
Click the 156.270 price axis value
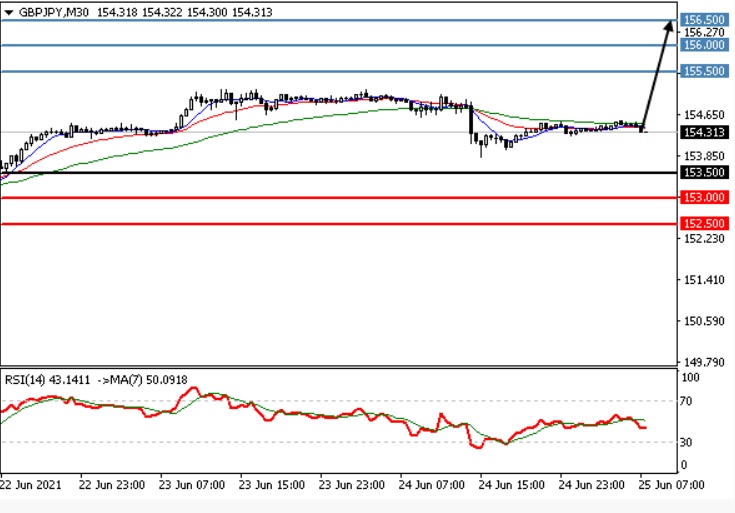tap(704, 32)
